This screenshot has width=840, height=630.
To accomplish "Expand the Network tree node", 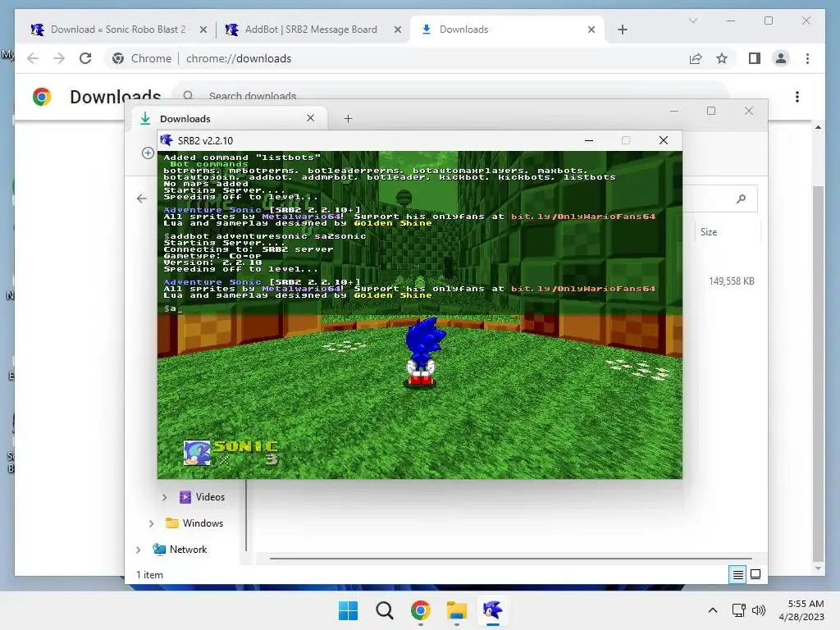I will 138,550.
